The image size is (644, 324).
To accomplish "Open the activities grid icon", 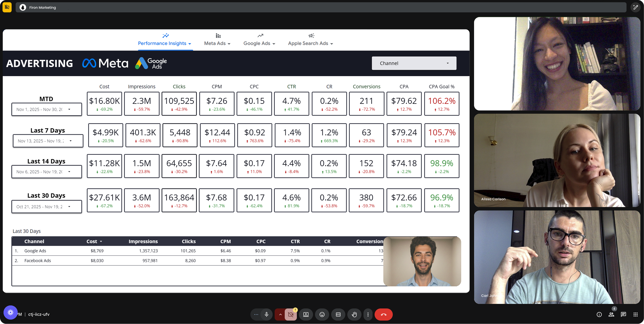I will [635, 314].
